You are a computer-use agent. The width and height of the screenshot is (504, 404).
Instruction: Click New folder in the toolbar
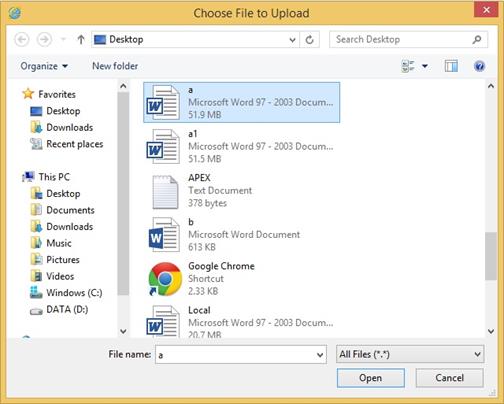(x=115, y=66)
